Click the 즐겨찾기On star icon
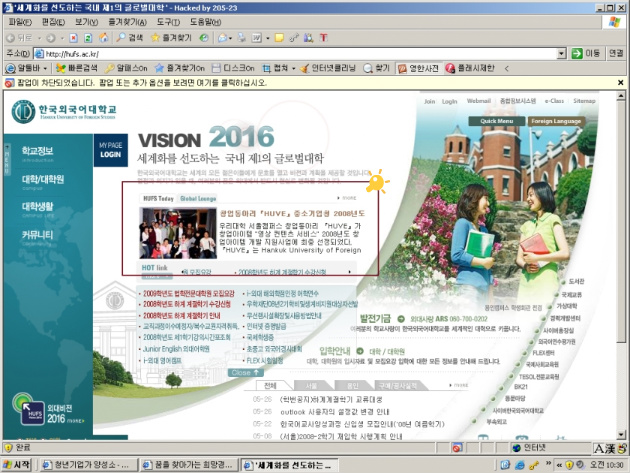 (160, 68)
